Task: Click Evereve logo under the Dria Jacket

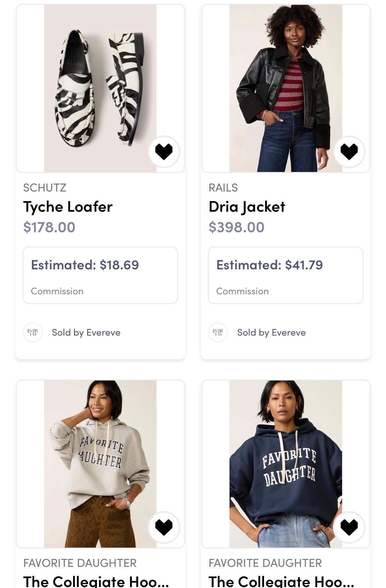Action: pyautogui.click(x=218, y=332)
